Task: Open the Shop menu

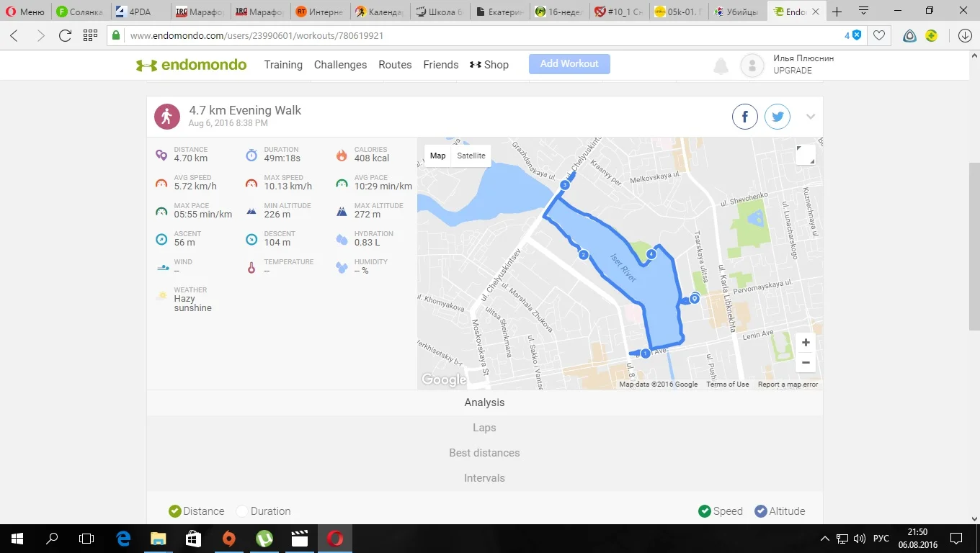Action: (489, 65)
